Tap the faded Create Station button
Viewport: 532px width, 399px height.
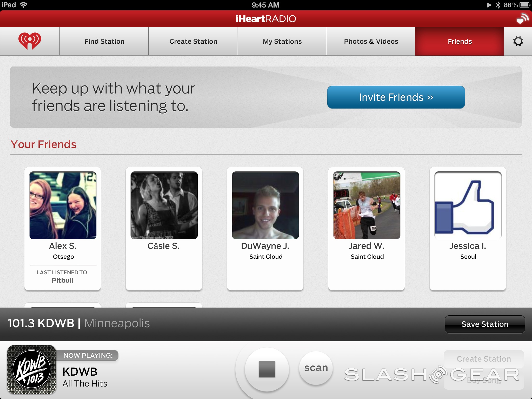coord(484,359)
